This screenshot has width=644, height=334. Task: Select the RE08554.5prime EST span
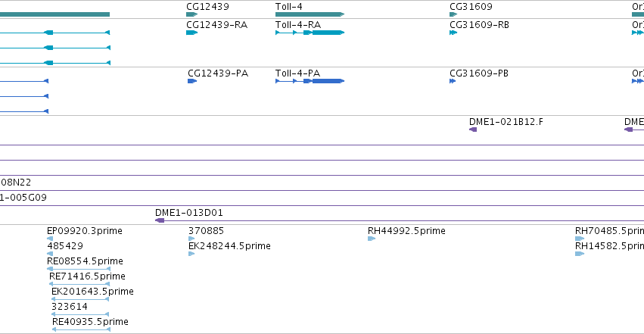[x=79, y=269]
